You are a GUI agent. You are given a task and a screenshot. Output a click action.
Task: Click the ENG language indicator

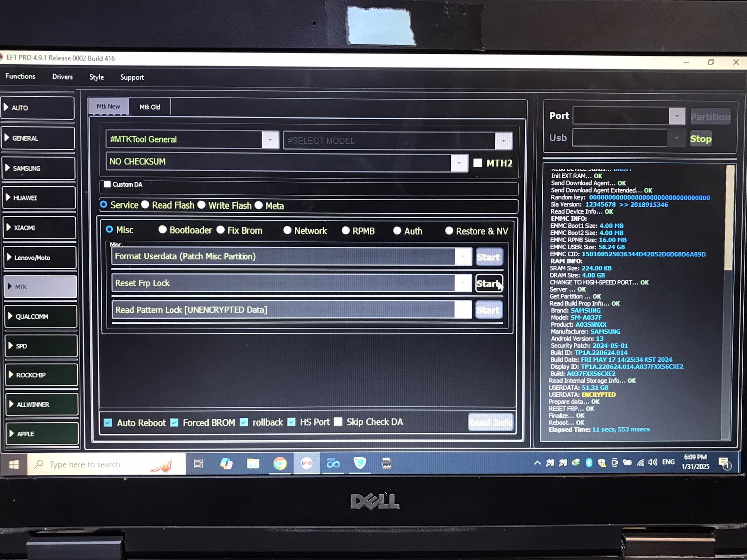(668, 462)
